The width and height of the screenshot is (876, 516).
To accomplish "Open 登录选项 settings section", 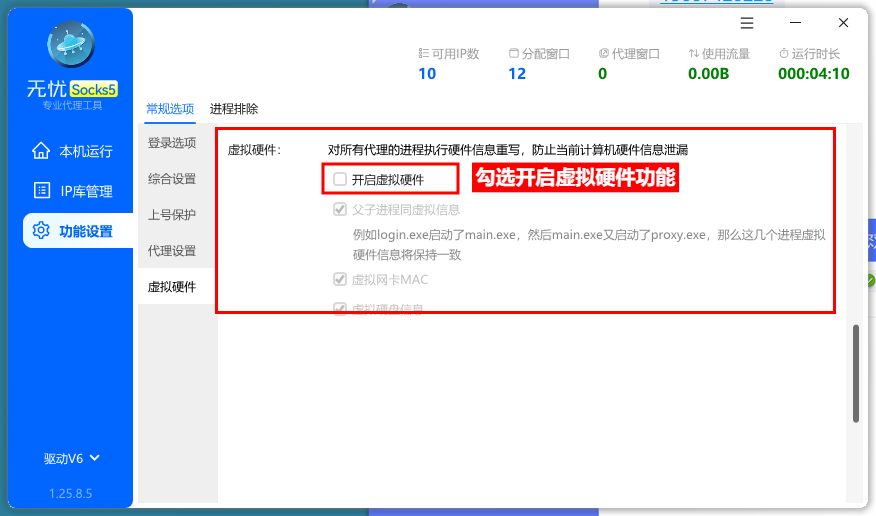I will pyautogui.click(x=172, y=143).
